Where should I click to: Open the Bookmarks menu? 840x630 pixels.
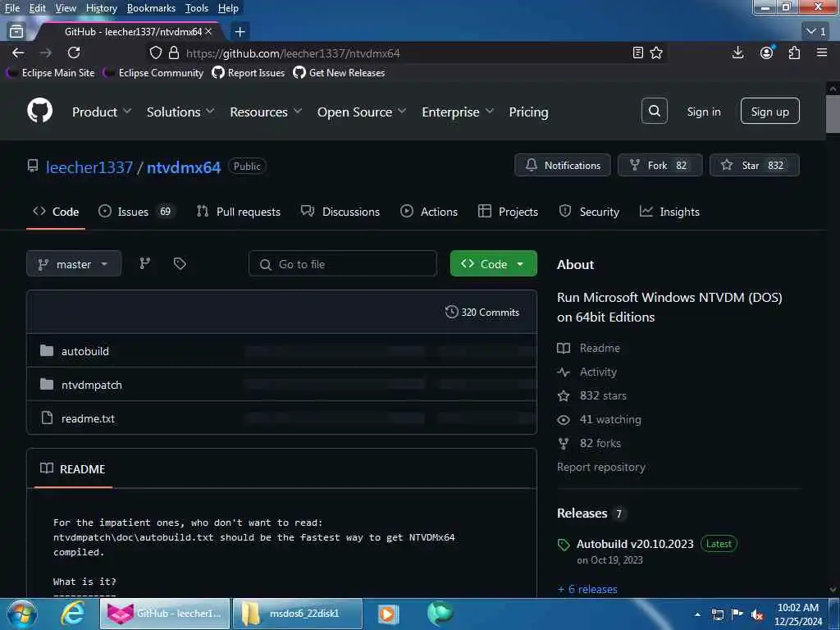click(x=151, y=8)
